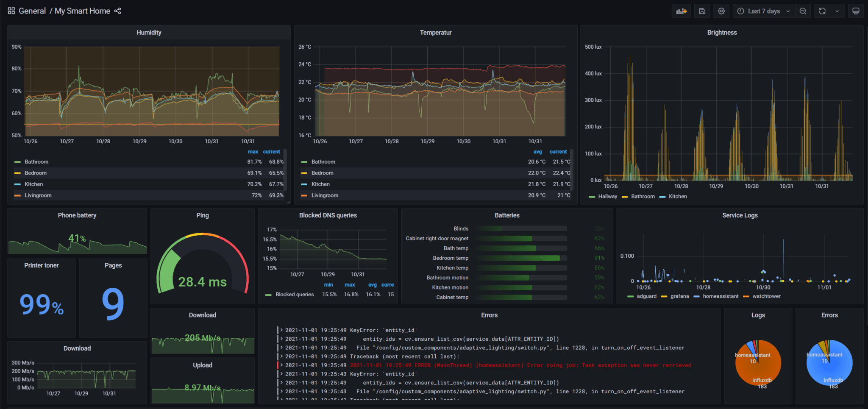Sort Temperatur legend by the avg column
868x409 pixels.
coord(537,151)
